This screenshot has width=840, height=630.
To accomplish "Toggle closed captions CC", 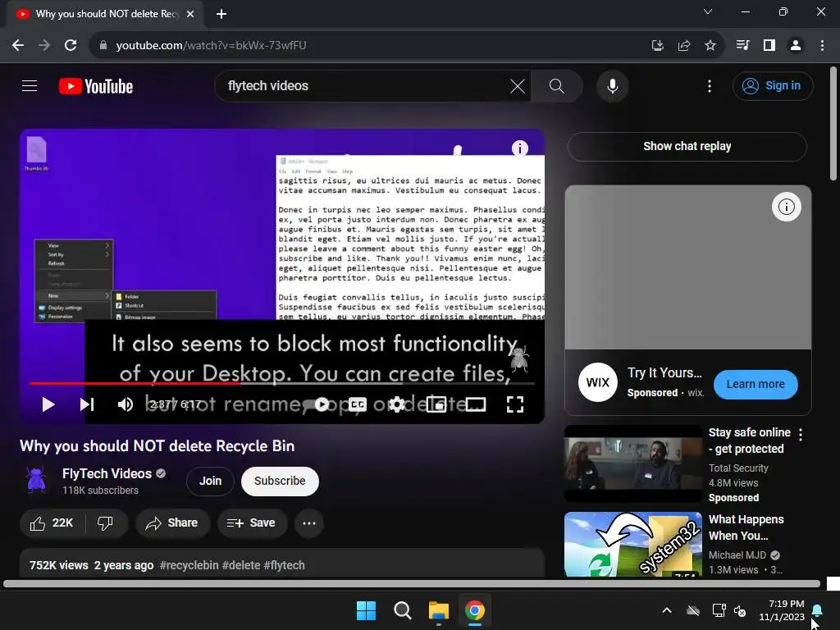I will [358, 404].
